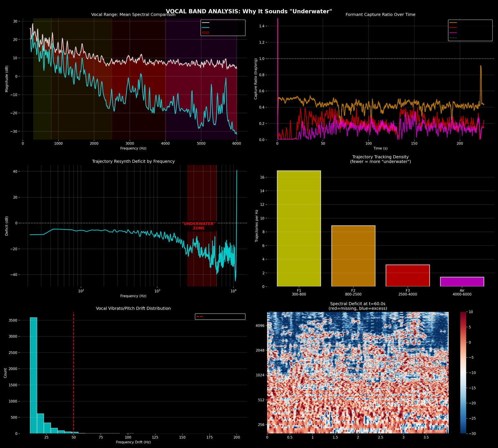Click the "Frequency (Hz)" label of the deficit plot

tap(133, 296)
